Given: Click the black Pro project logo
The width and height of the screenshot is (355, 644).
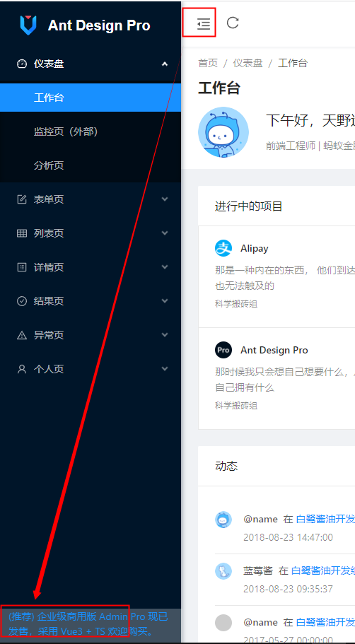Looking at the screenshot, I should pyautogui.click(x=223, y=350).
